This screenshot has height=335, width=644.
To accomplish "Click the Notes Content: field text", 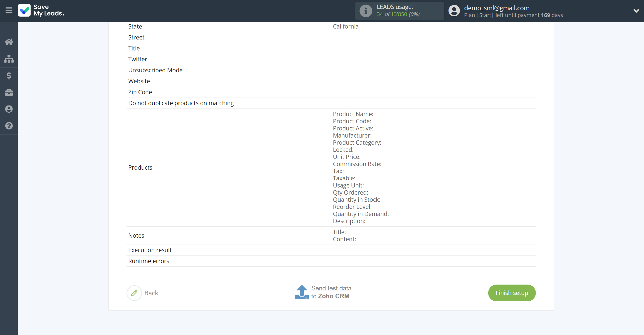I will coord(344,239).
